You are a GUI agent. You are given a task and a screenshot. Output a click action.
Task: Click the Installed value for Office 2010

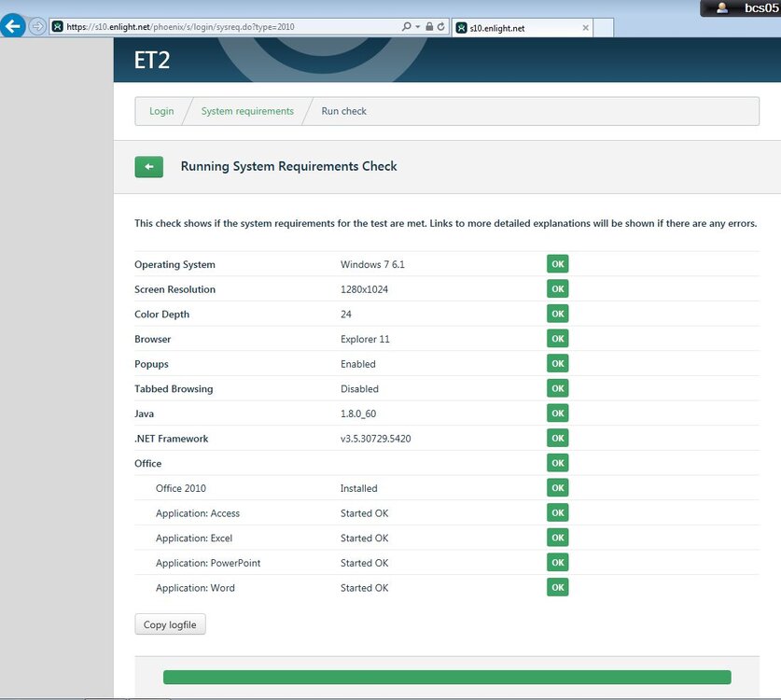click(358, 489)
